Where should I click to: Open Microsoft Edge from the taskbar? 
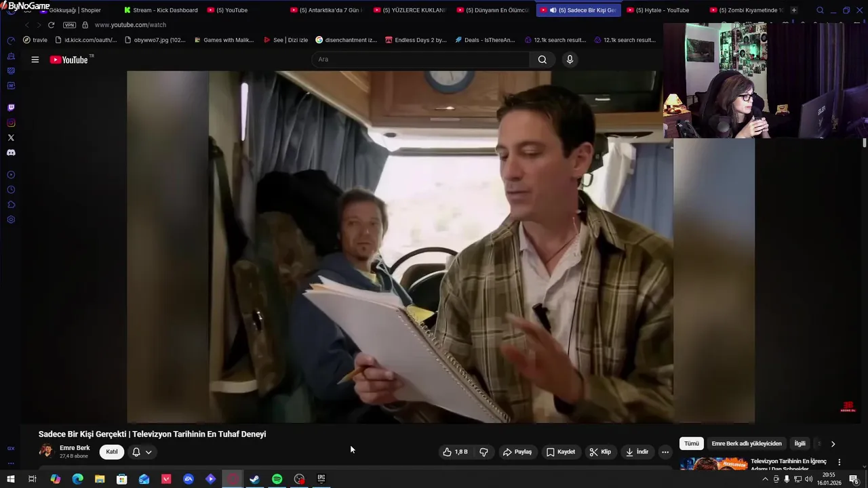pos(77,479)
